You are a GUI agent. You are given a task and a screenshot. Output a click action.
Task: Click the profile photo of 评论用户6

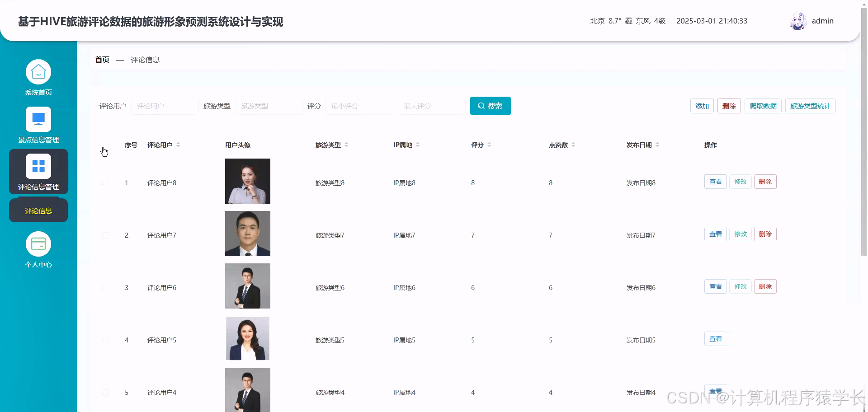tap(247, 286)
